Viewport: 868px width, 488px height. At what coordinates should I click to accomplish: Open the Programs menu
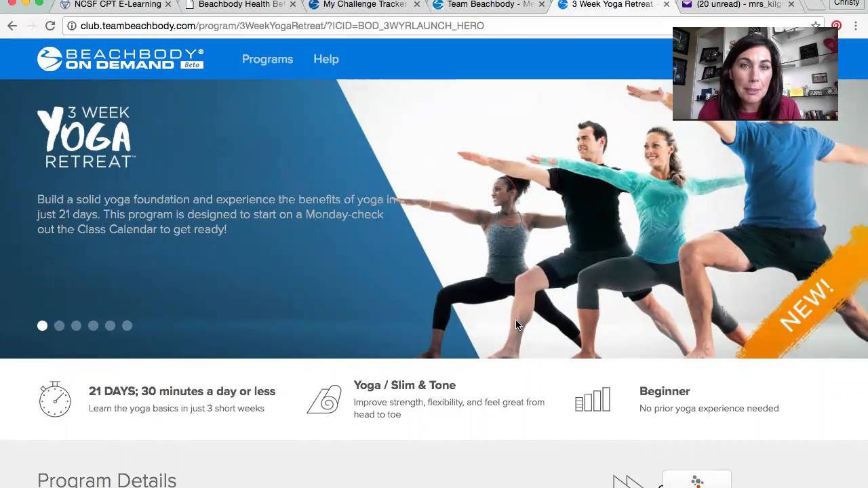(x=267, y=59)
